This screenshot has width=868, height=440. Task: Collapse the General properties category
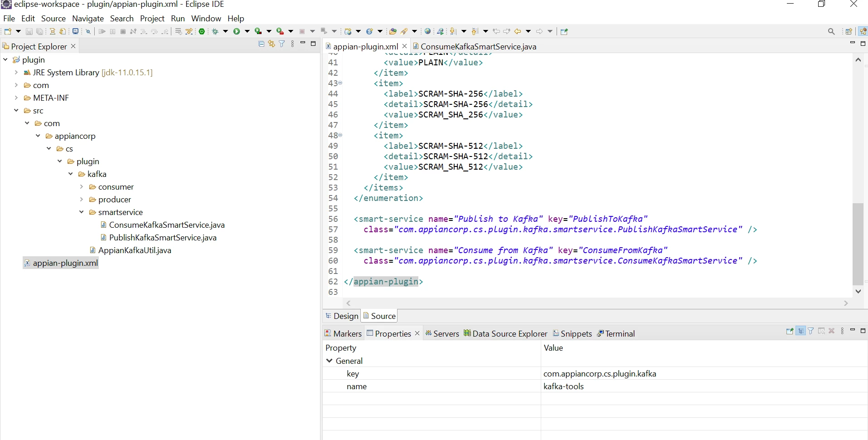(x=330, y=361)
